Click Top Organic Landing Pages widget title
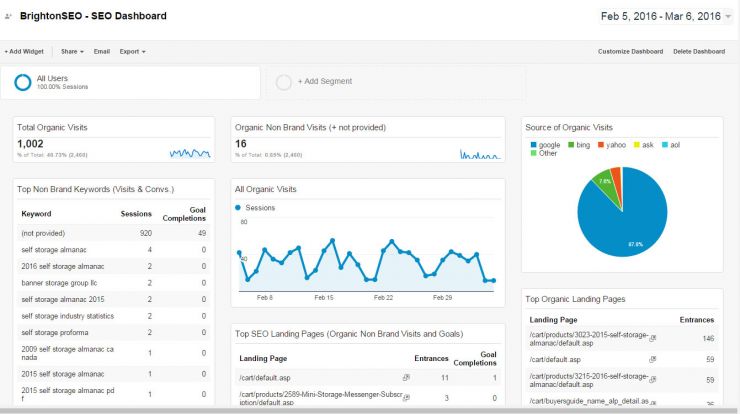 (575, 299)
